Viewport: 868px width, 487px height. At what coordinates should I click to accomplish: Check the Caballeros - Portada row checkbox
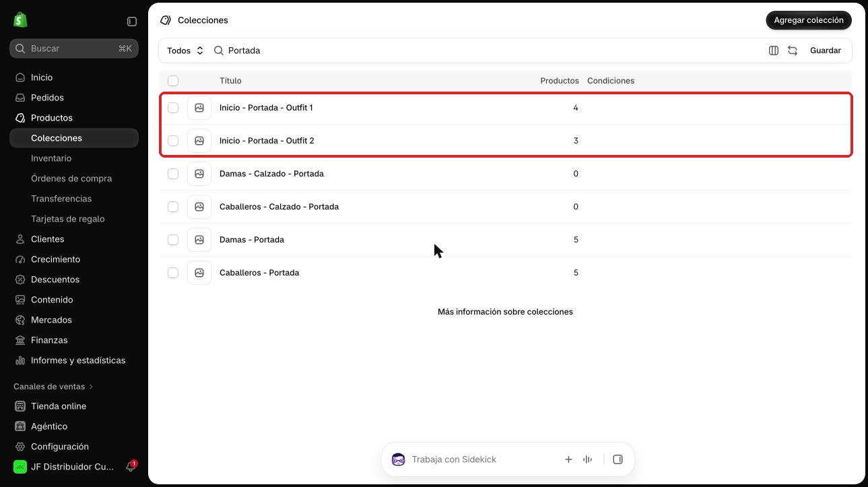173,273
